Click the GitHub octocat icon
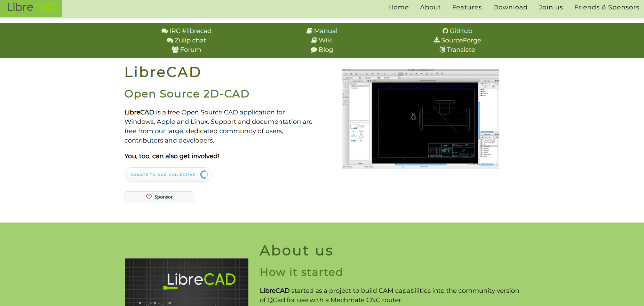The image size is (644, 306). [x=445, y=31]
